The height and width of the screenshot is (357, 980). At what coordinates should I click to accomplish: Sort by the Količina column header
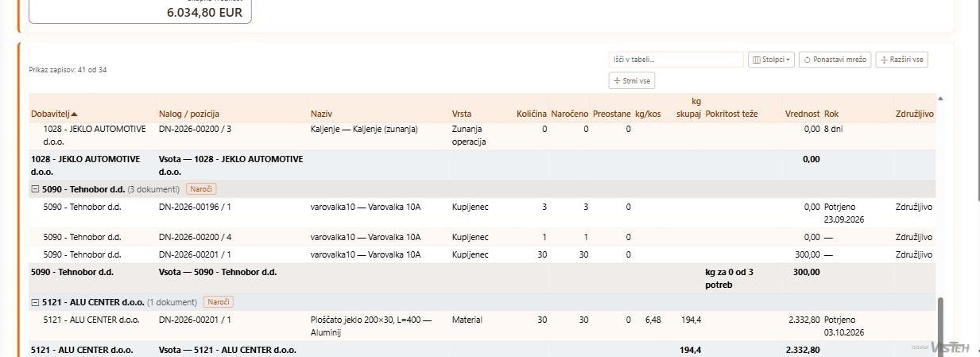click(532, 114)
